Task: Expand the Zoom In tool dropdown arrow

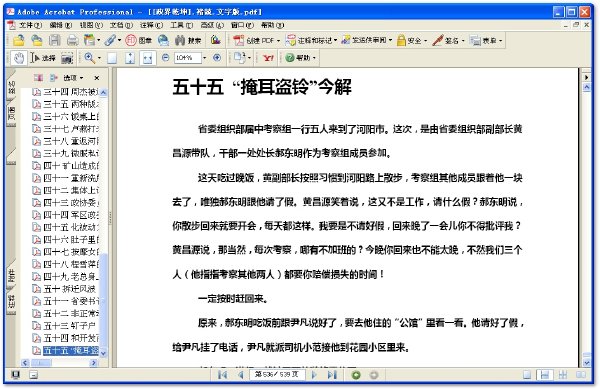Action: [99, 58]
